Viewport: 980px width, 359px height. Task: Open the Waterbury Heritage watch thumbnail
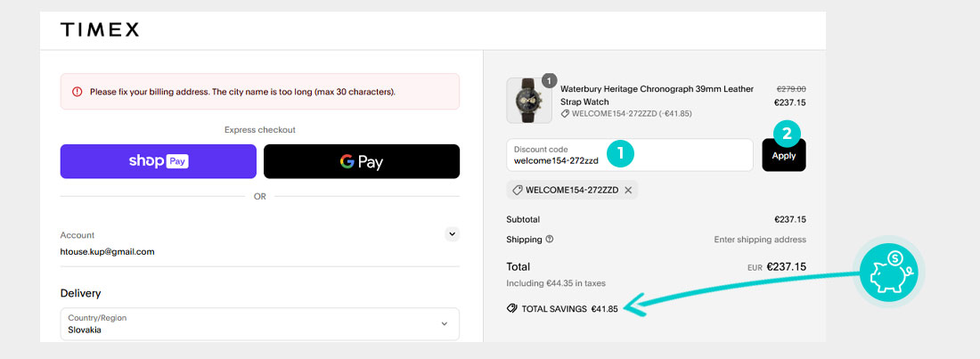529,101
